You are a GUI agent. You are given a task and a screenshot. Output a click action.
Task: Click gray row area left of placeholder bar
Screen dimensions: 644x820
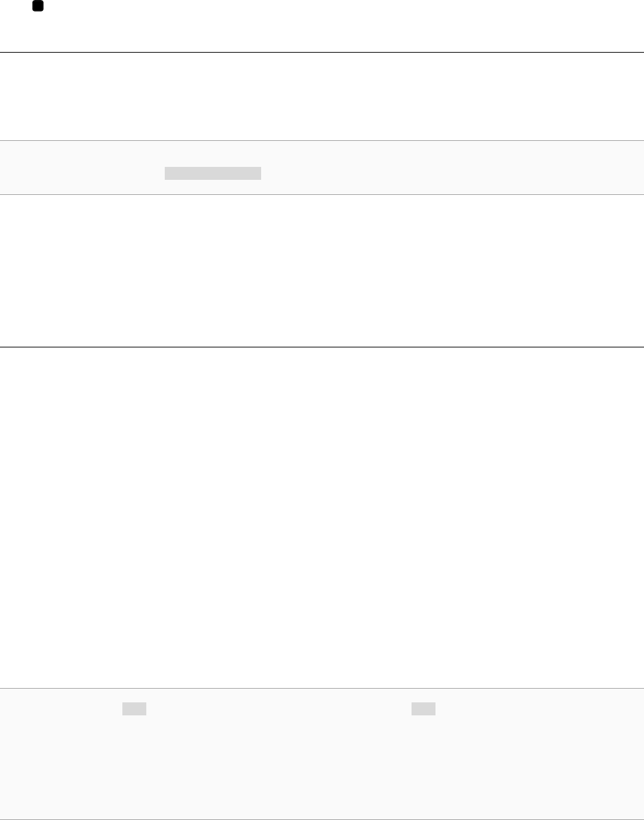point(82,173)
